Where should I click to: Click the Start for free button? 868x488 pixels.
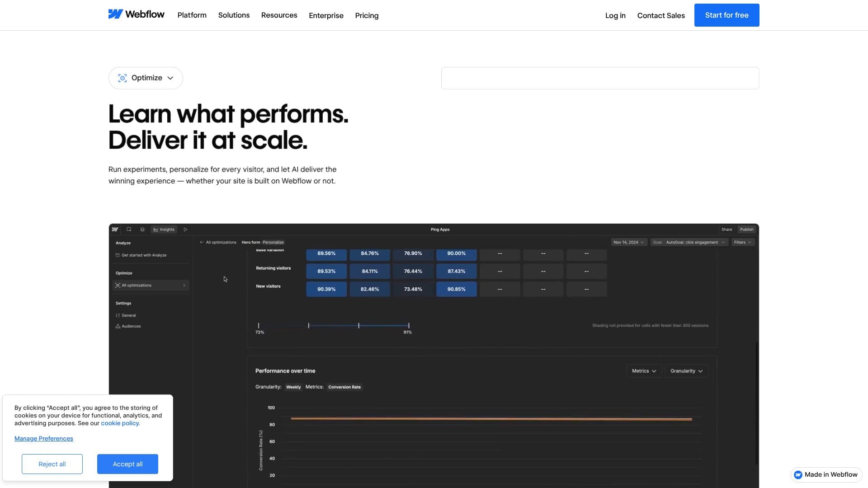point(726,15)
